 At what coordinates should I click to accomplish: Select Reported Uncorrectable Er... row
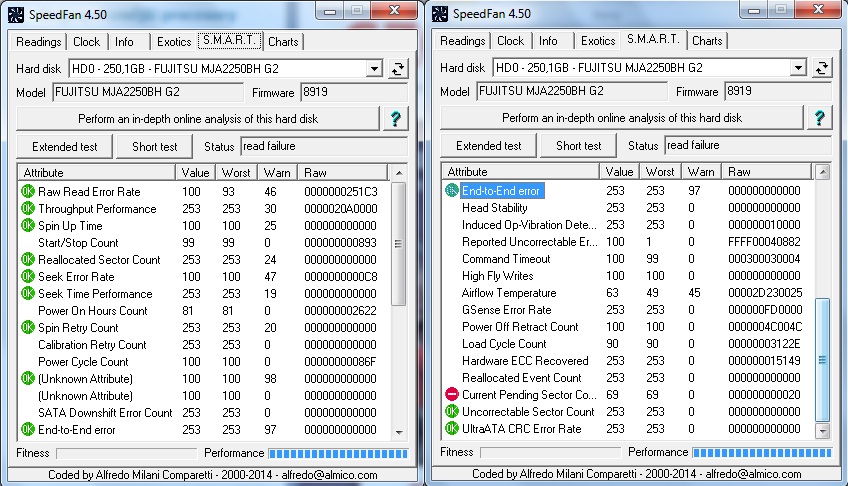point(628,242)
